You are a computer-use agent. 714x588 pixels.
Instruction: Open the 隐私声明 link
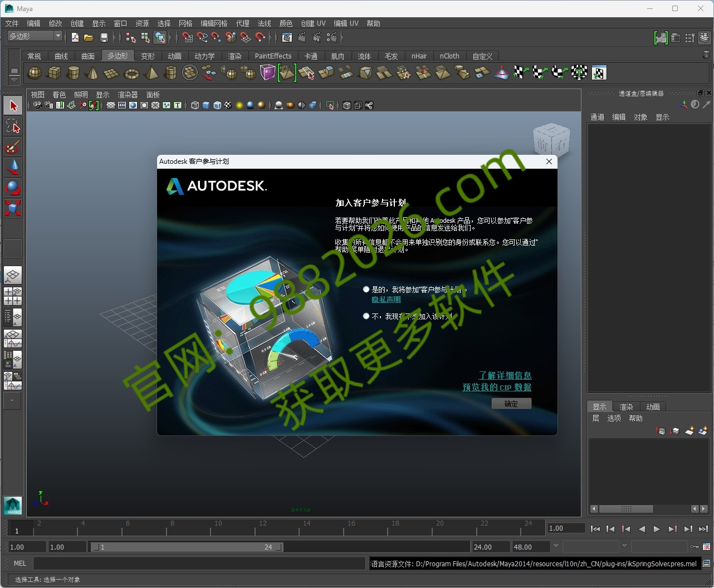pyautogui.click(x=386, y=300)
